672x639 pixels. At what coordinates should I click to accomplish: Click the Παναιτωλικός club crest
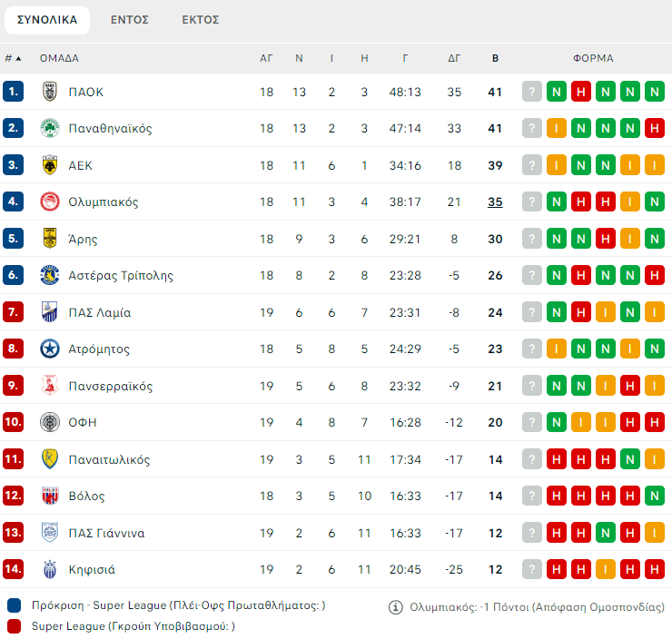pyautogui.click(x=50, y=459)
